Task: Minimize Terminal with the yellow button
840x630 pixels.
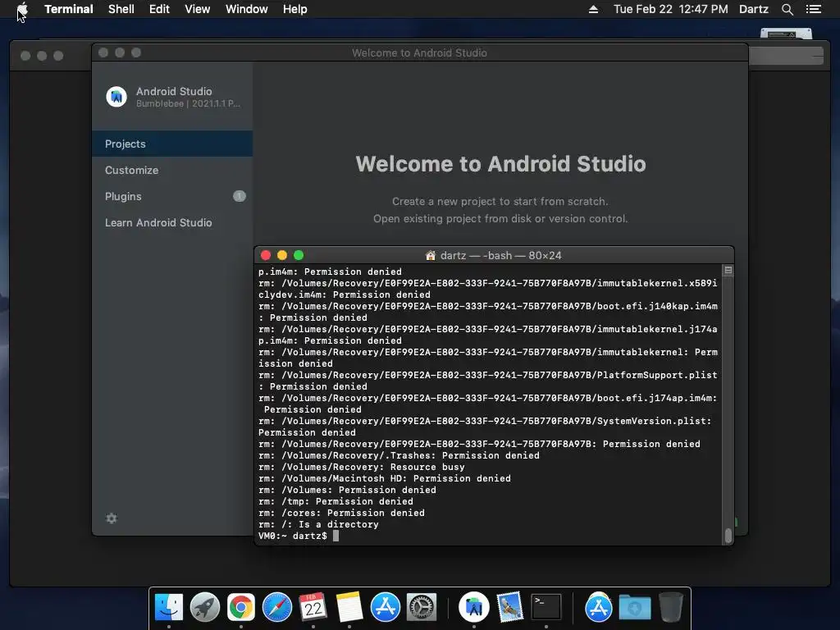Action: click(282, 256)
